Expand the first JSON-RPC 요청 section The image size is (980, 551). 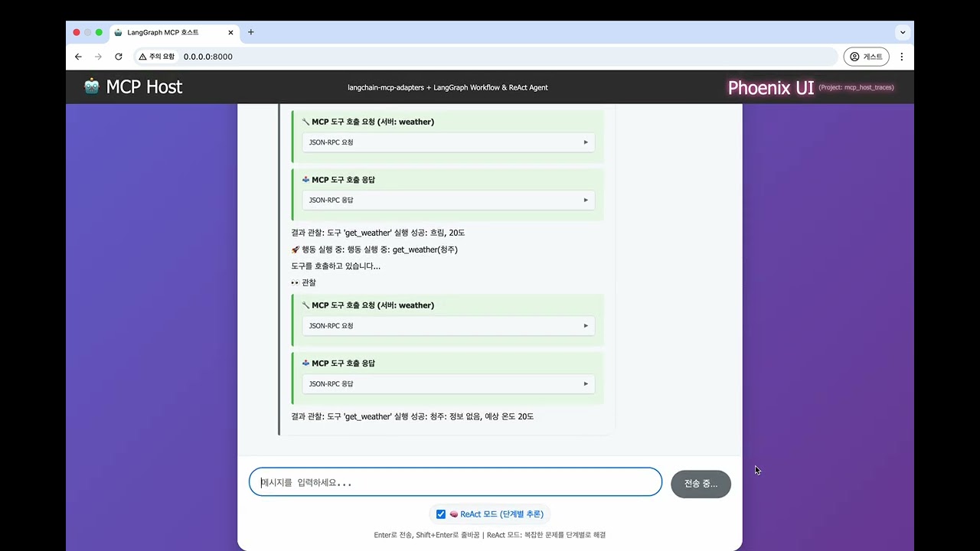pyautogui.click(x=448, y=142)
